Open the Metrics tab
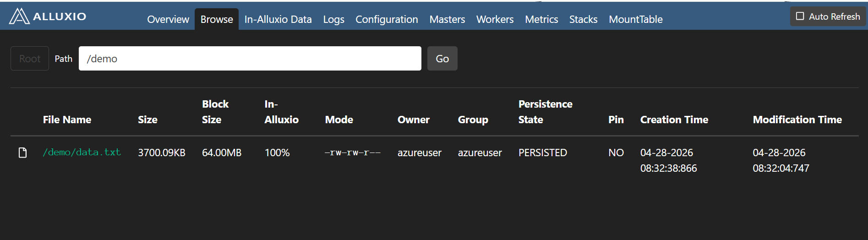This screenshot has height=240, width=868. [x=541, y=19]
